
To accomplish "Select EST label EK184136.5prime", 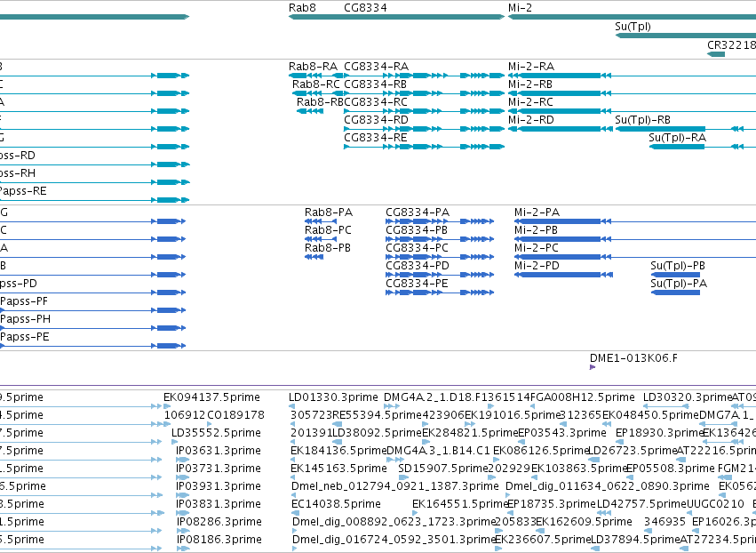I will (x=338, y=451).
